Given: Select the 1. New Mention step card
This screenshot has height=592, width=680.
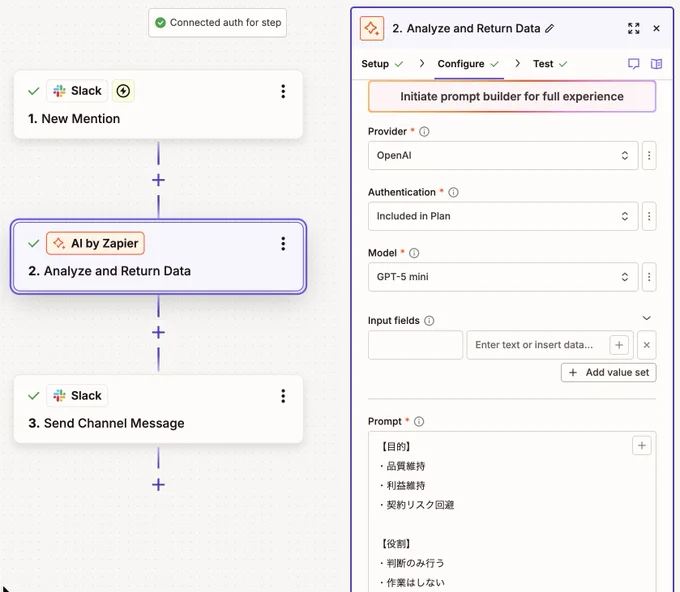Looking at the screenshot, I should pyautogui.click(x=158, y=105).
